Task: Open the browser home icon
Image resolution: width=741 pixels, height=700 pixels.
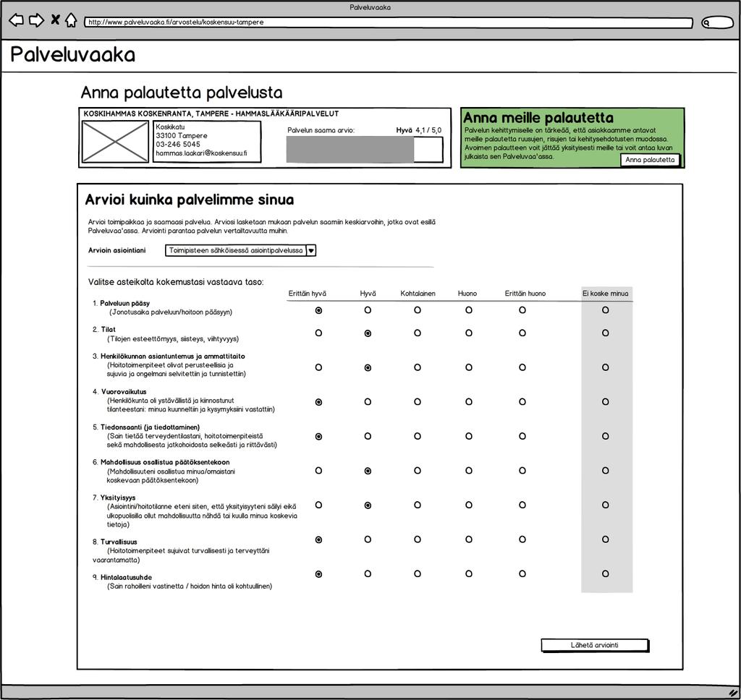Action: tap(71, 20)
